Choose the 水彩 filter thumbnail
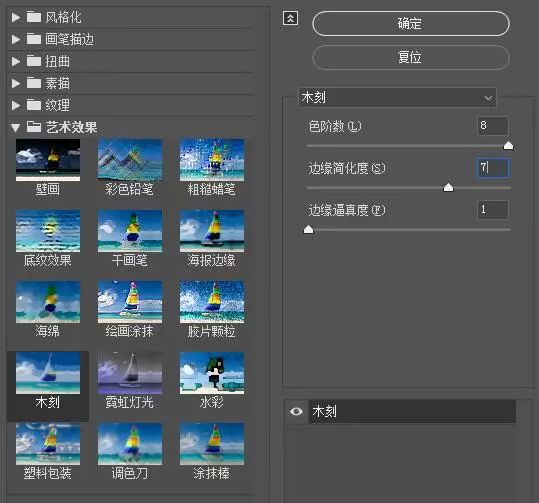The height and width of the screenshot is (503, 539). tap(212, 373)
